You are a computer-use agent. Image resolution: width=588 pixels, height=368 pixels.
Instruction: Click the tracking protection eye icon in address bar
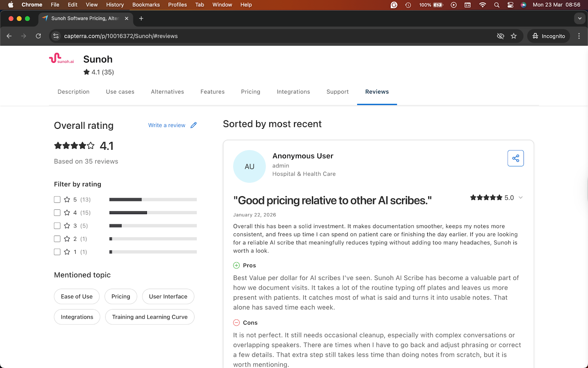point(501,36)
